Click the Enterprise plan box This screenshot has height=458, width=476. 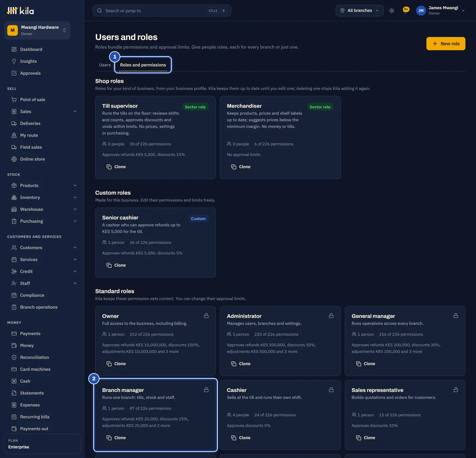click(x=42, y=444)
